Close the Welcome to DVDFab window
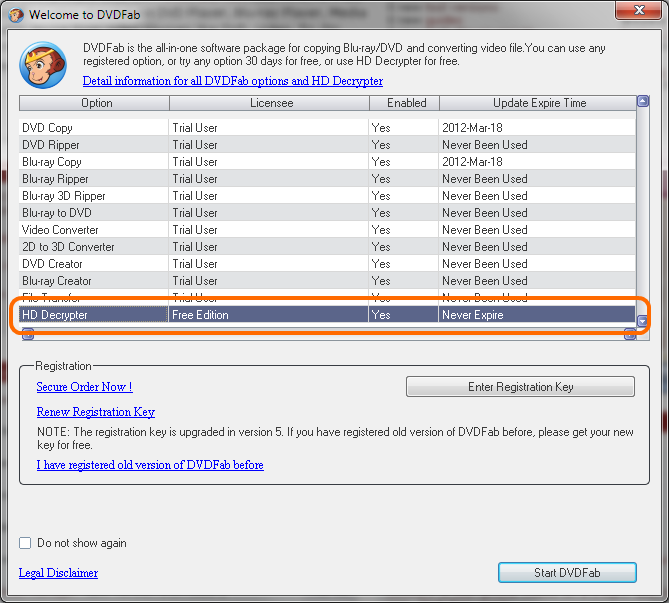 [638, 10]
